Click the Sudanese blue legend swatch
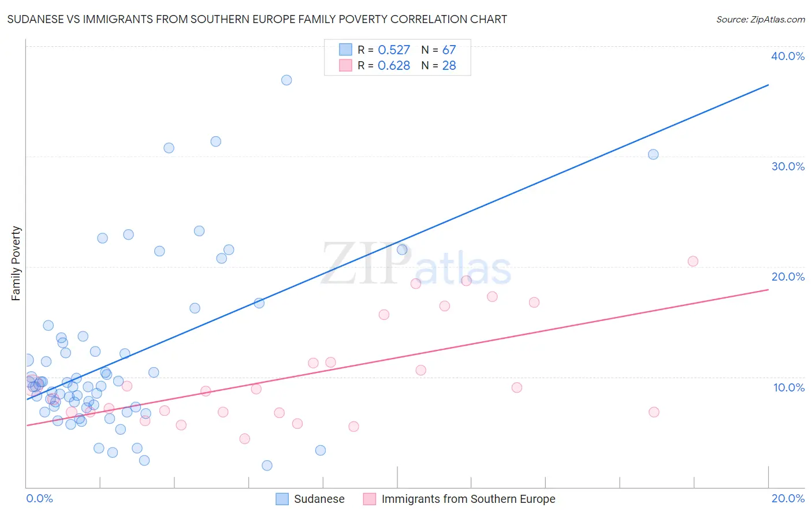 click(x=282, y=499)
